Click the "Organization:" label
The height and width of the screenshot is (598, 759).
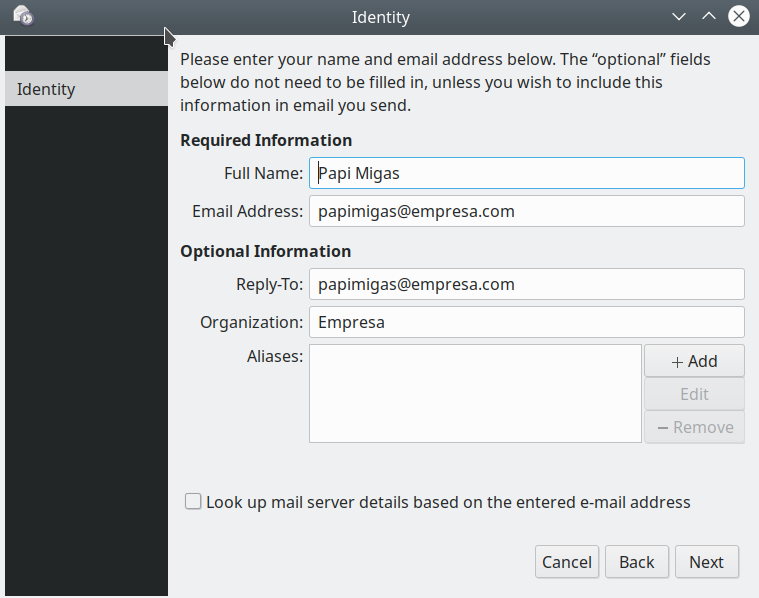(x=251, y=322)
